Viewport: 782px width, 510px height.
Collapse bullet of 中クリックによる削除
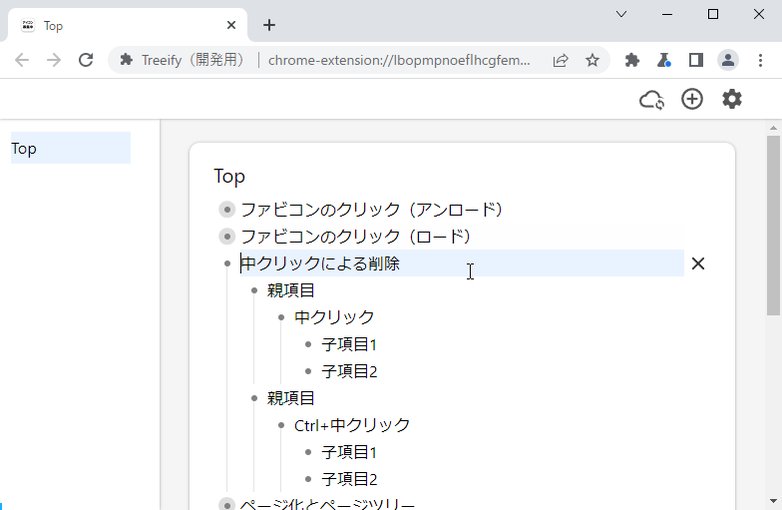(x=227, y=263)
